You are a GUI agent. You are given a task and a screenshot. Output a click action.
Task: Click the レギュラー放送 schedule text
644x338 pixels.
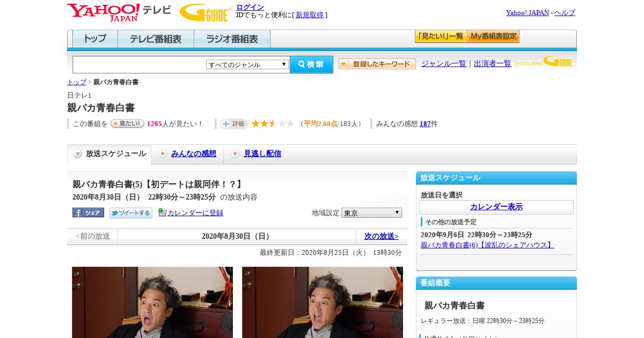(x=482, y=321)
